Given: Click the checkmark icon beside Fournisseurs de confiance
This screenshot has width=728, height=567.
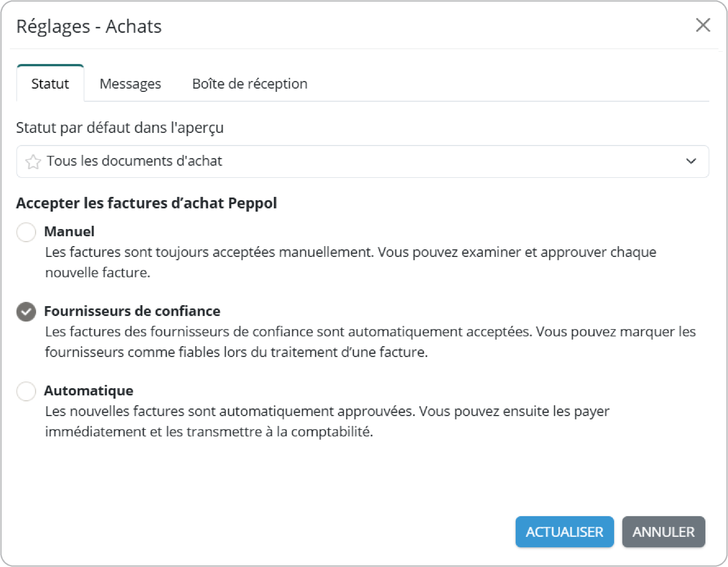Looking at the screenshot, I should [26, 312].
